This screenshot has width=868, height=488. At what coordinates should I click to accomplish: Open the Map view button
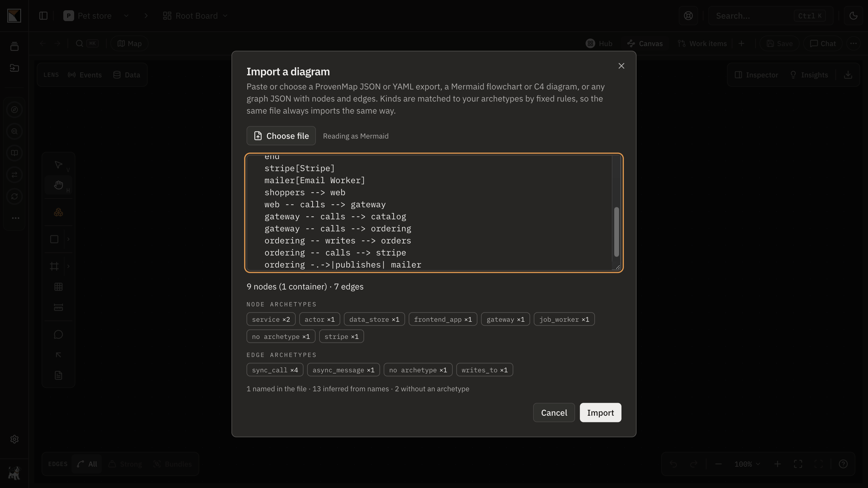point(130,43)
